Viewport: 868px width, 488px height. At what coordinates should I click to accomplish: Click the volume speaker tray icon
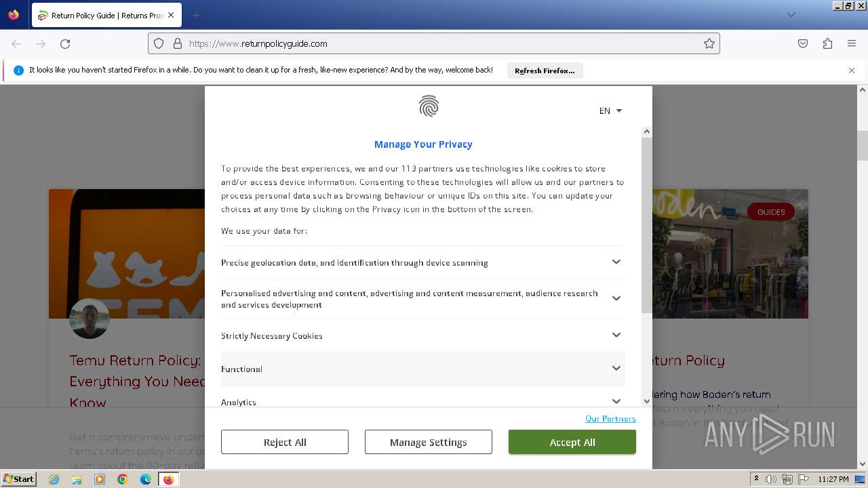(771, 479)
